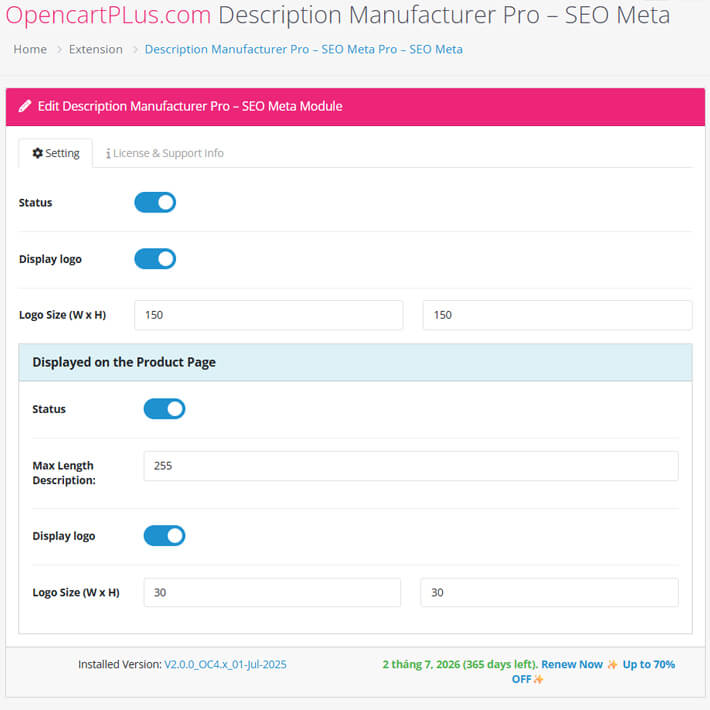Screen dimensions: 710x710
Task: Click the info icon beside License & Support
Action: 108,154
